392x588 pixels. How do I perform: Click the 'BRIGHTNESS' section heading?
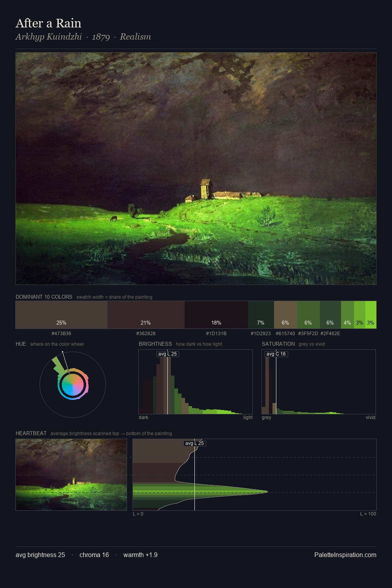[155, 344]
